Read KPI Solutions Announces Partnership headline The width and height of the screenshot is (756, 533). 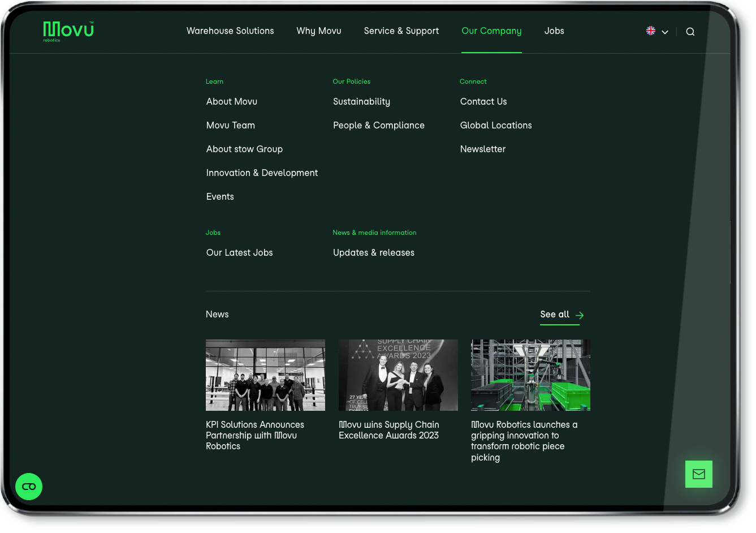click(x=255, y=436)
